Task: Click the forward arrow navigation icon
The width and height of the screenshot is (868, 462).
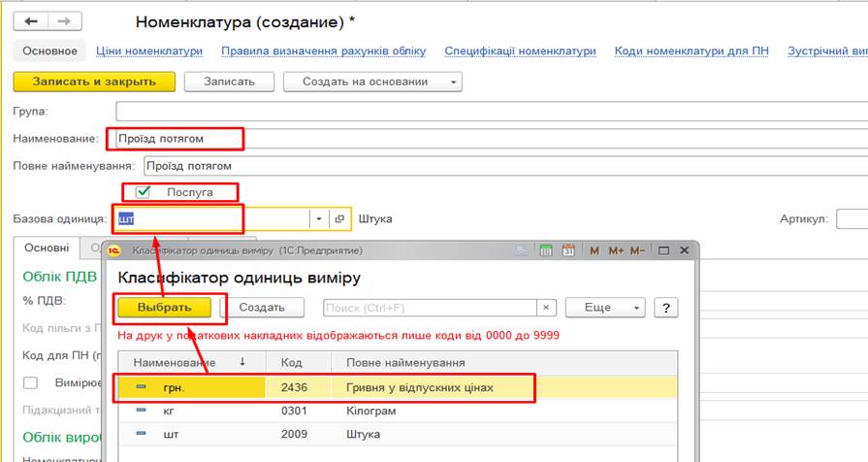Action: pos(65,21)
